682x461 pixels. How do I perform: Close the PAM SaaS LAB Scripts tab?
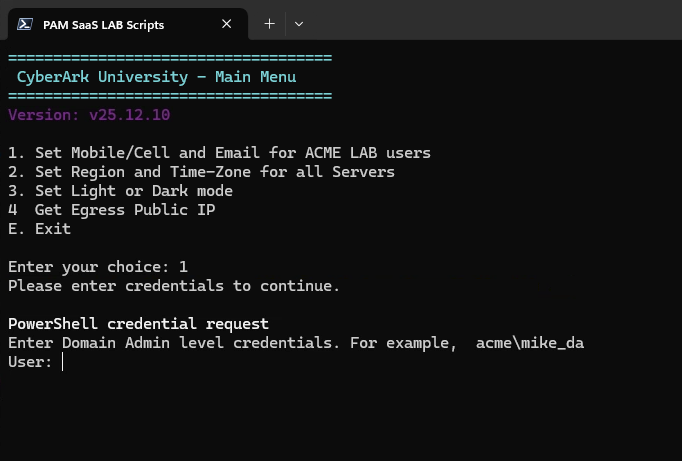[227, 24]
